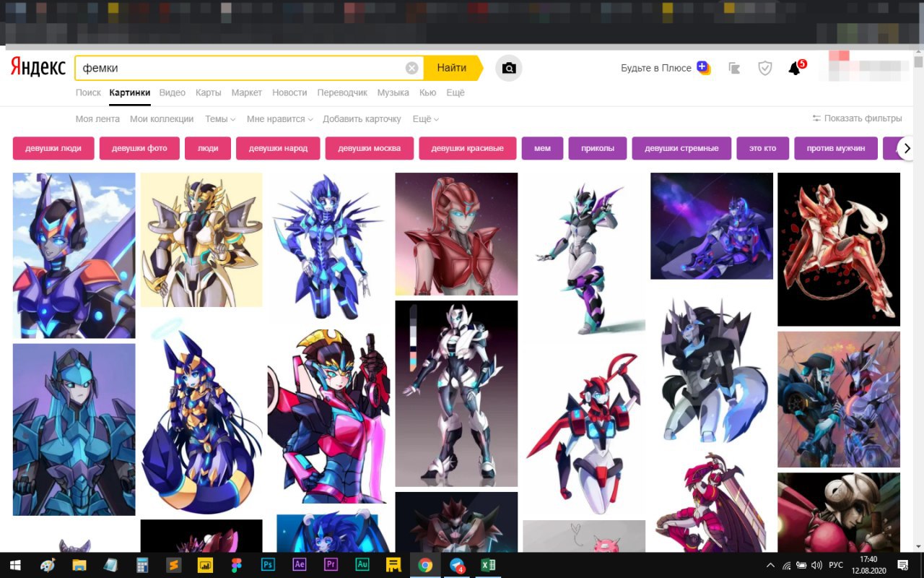Open the Музыка tab
Screen dimensions: 924x578
pyautogui.click(x=393, y=92)
